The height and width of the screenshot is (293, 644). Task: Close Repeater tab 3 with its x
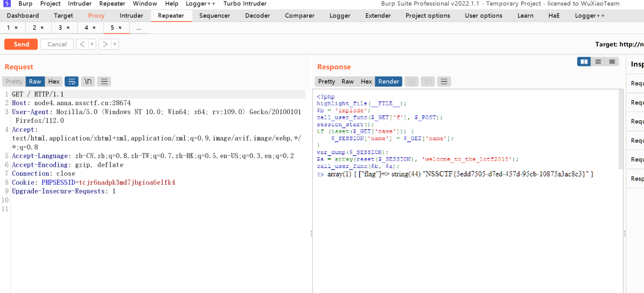click(68, 28)
